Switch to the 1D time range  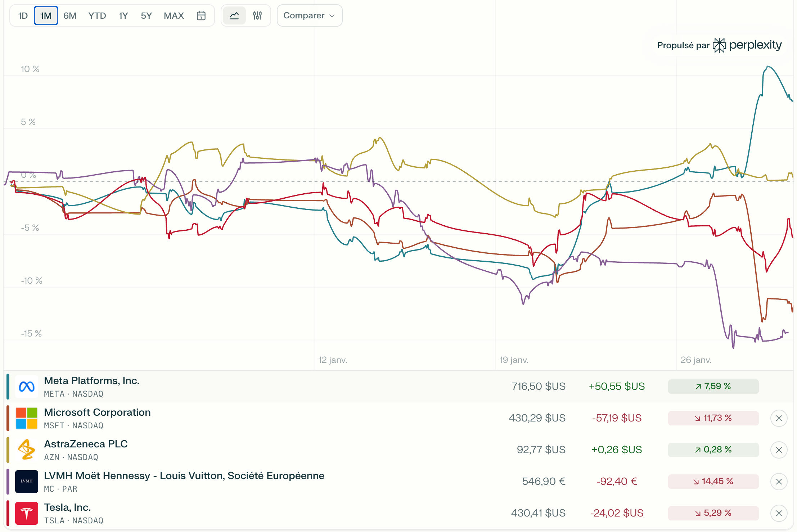(x=23, y=15)
